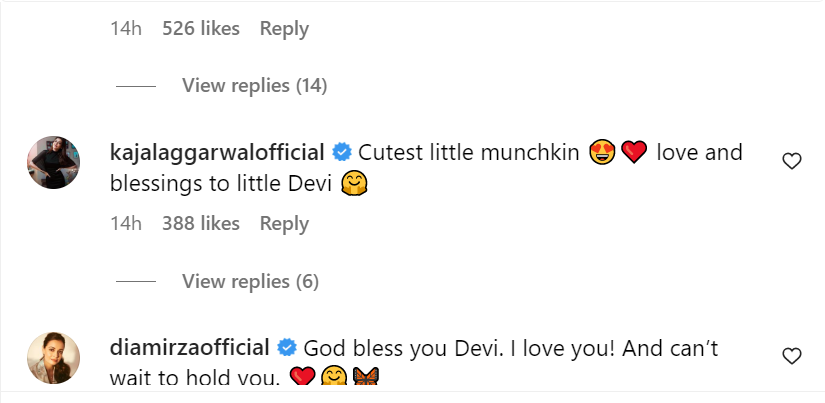This screenshot has height=403, width=825.
Task: Click red heart emoji after 'munchkin'
Action: pos(634,154)
